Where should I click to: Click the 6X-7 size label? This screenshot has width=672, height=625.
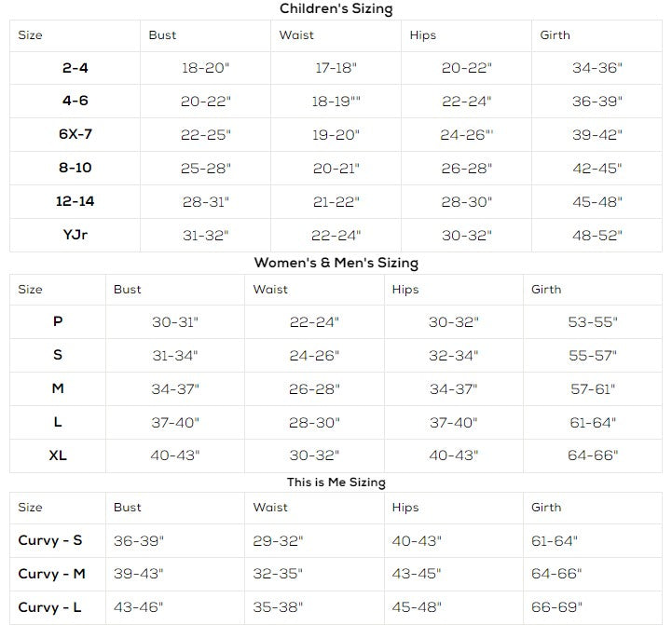75,134
